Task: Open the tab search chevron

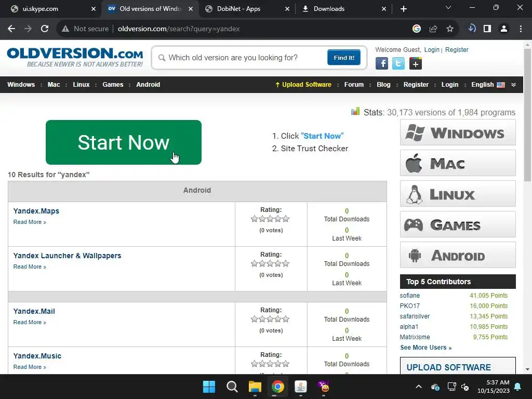Action: coord(448,8)
